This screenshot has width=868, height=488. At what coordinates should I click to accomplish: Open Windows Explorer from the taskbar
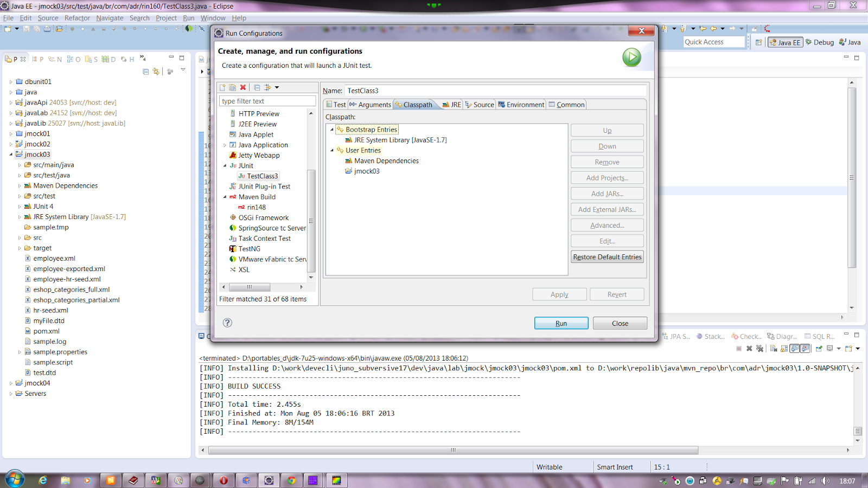(65, 480)
